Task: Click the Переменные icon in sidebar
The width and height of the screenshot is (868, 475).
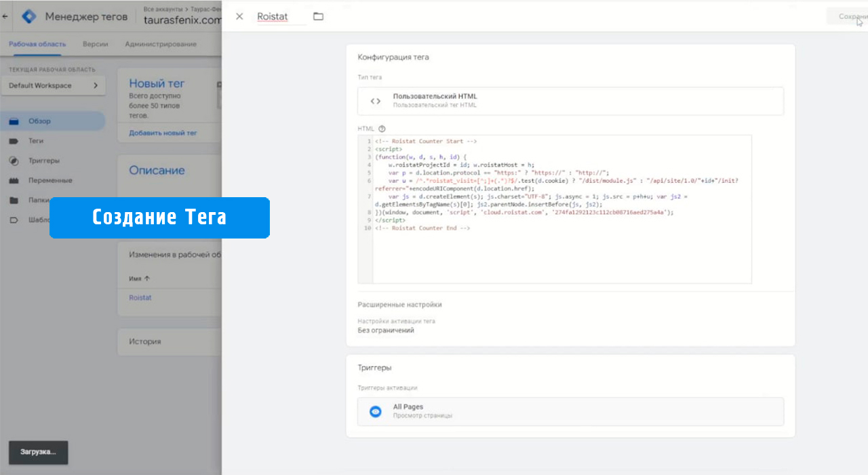Action: (14, 180)
